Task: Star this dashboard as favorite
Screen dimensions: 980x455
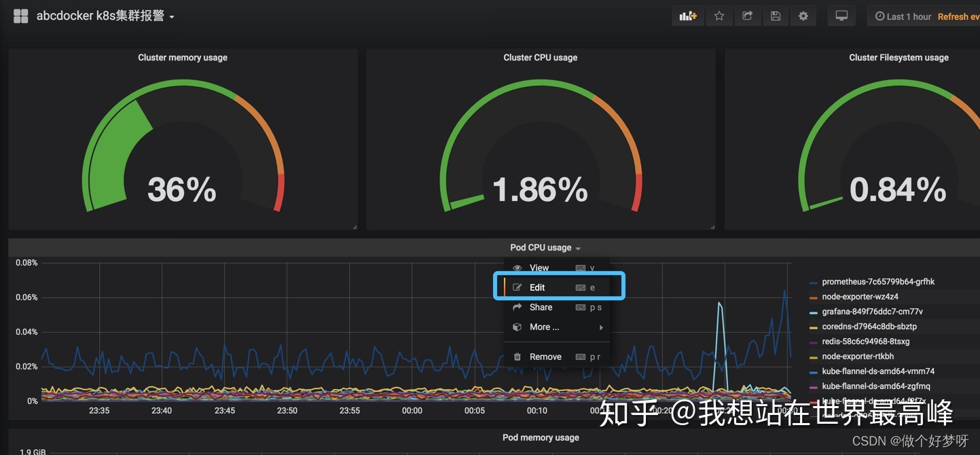Action: tap(719, 16)
